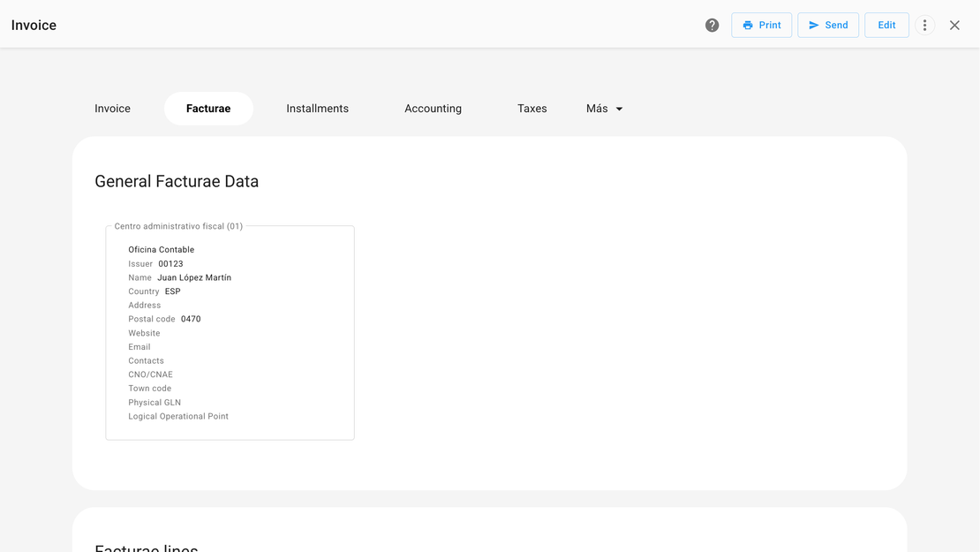Click the Postal code value 0470
This screenshot has height=552, width=980.
[x=191, y=319]
